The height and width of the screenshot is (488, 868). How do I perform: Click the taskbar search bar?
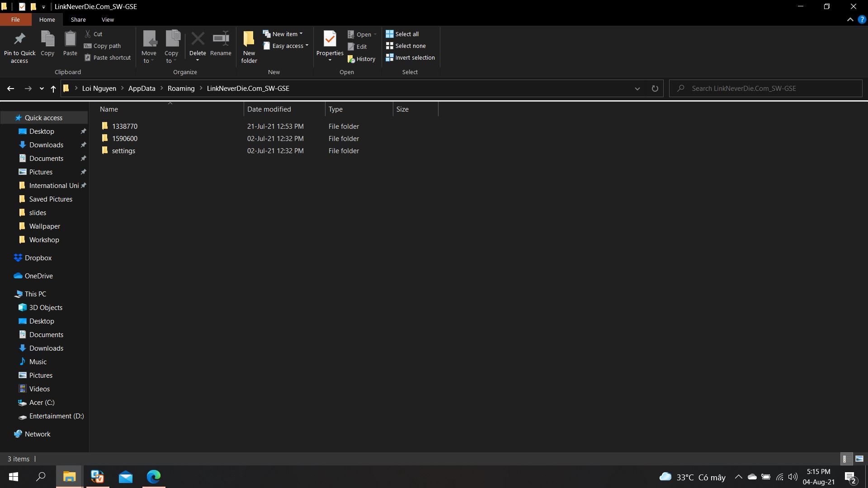[x=41, y=477]
